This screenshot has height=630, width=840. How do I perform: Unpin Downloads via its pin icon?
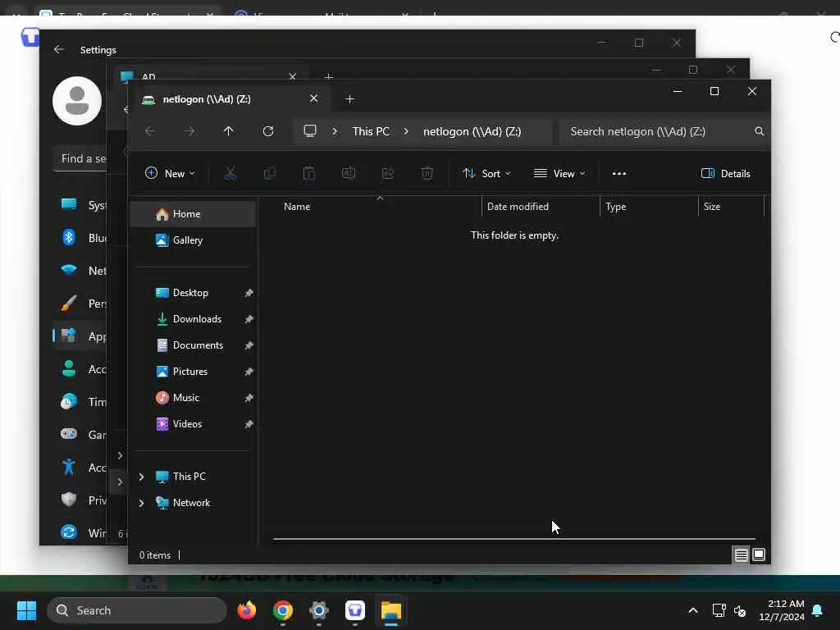point(249,319)
